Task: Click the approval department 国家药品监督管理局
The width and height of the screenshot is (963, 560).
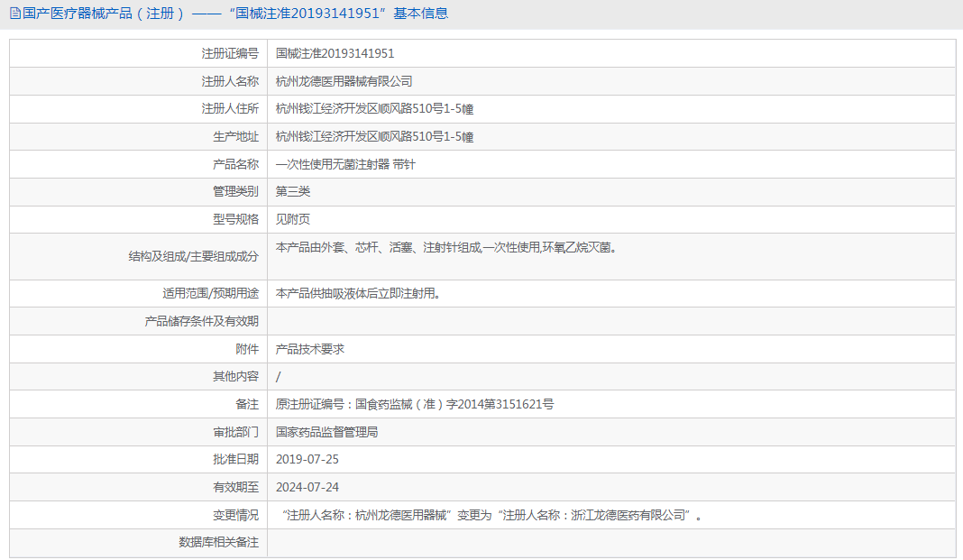Action: [326, 432]
